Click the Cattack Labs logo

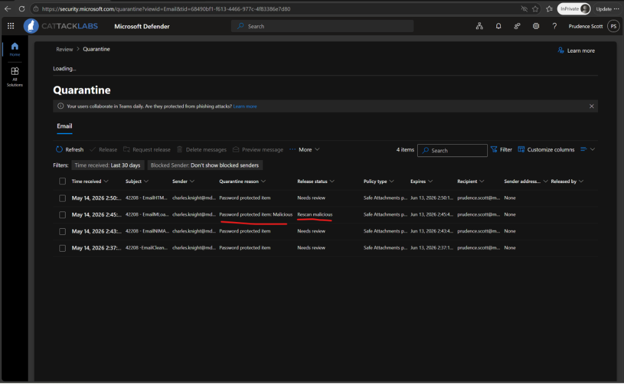61,26
